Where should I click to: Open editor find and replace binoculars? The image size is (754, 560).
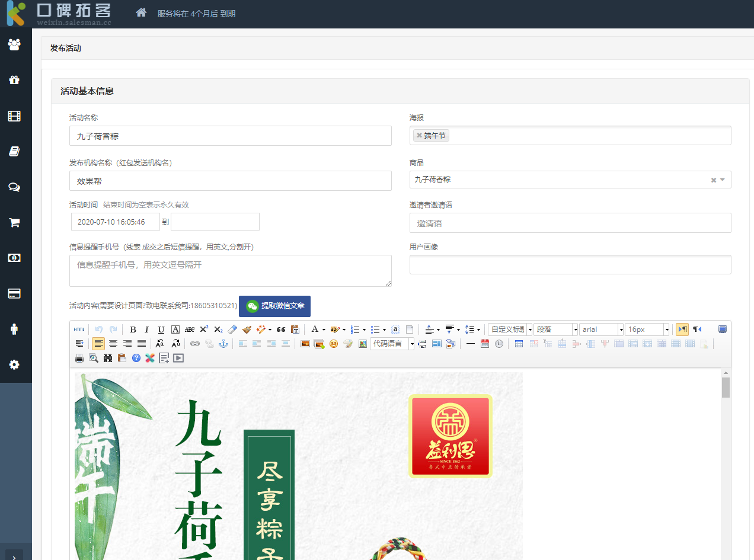[x=108, y=358]
